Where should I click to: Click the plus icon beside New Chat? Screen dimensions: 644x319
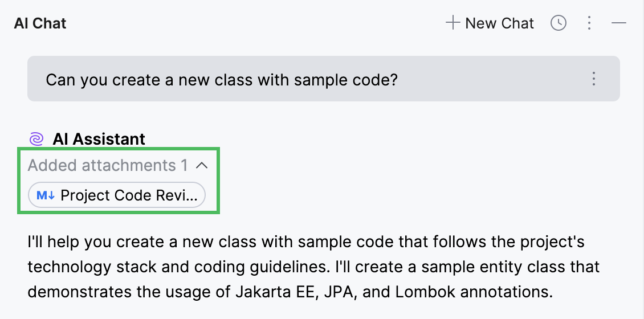(453, 23)
